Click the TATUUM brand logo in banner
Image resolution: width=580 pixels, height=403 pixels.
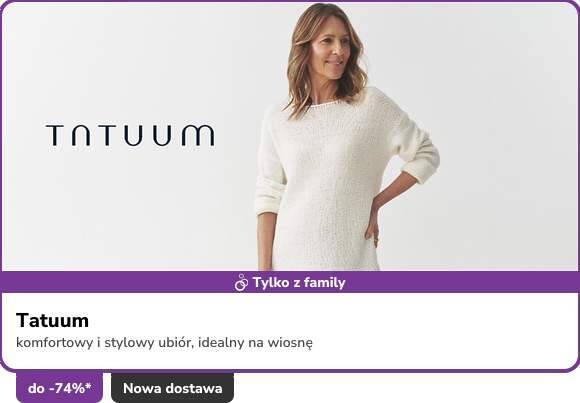tap(130, 135)
